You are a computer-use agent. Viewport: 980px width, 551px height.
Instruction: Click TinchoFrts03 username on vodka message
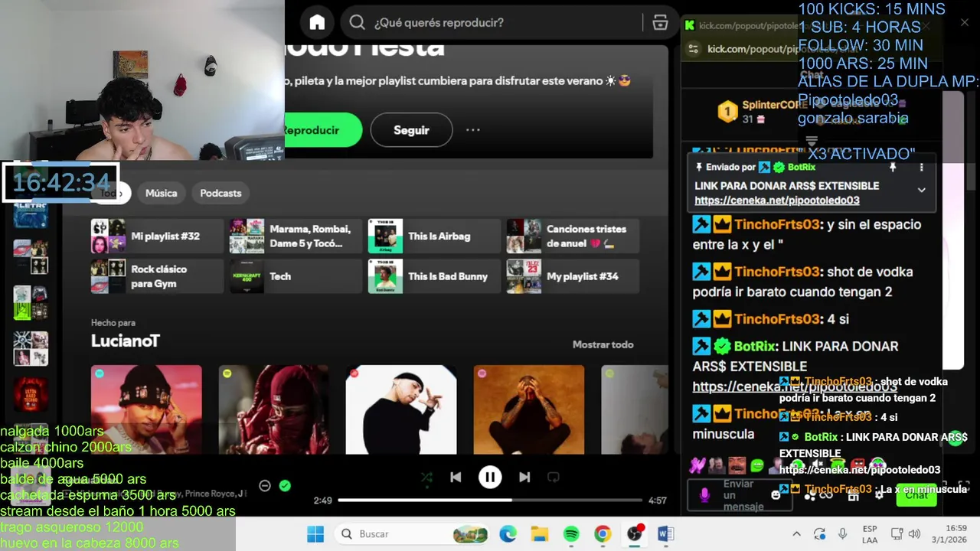click(x=776, y=272)
